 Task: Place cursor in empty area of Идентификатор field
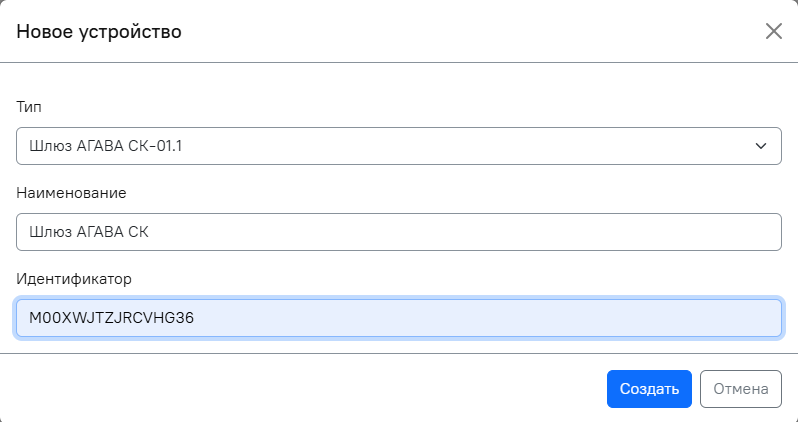(x=500, y=318)
